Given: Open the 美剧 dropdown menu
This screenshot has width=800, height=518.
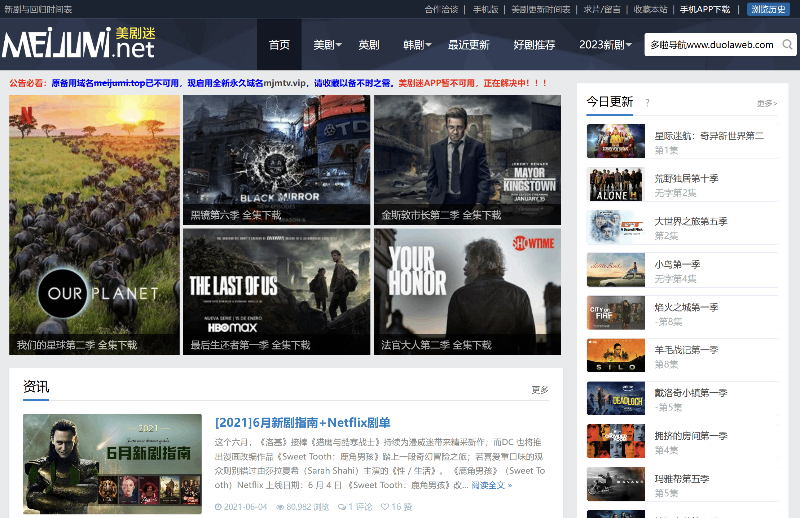Looking at the screenshot, I should 327,45.
